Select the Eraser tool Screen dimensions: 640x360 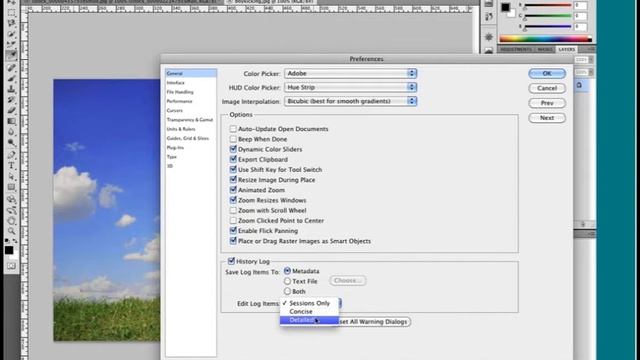[x=11, y=110]
